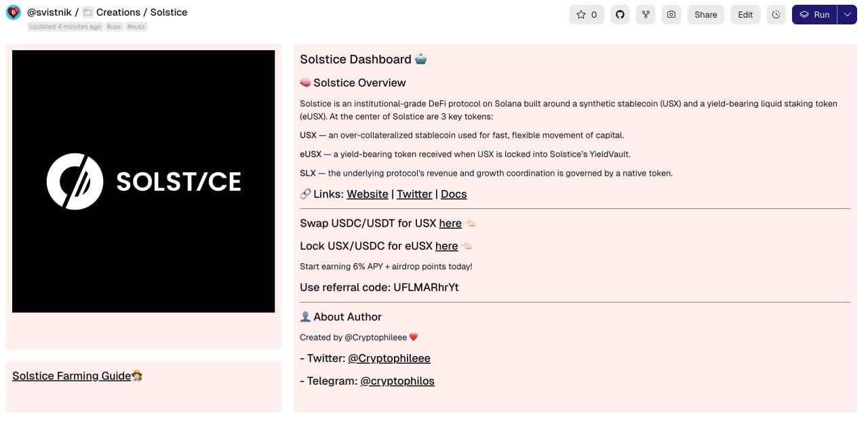This screenshot has height=422, width=868.
Task: Click the fork icon button
Action: point(646,15)
